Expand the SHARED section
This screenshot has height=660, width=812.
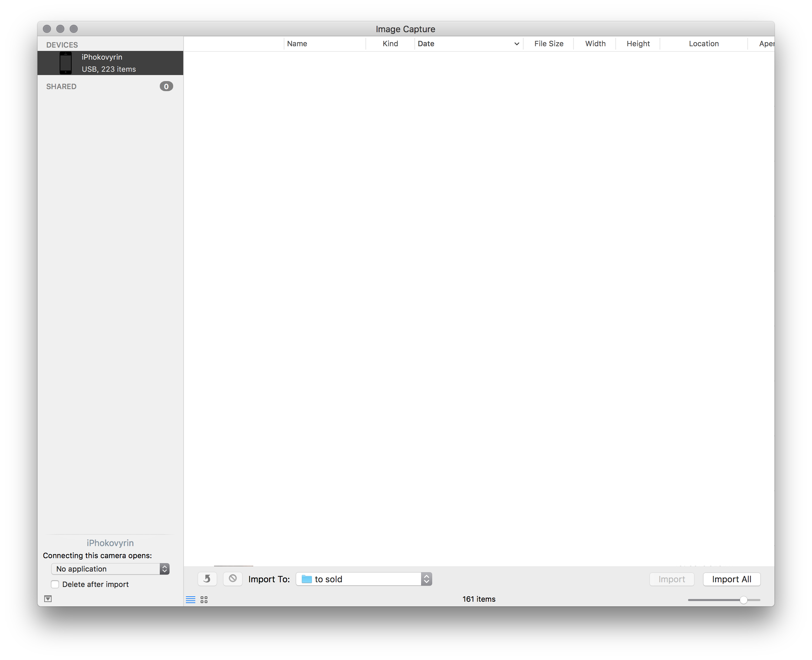(x=61, y=86)
